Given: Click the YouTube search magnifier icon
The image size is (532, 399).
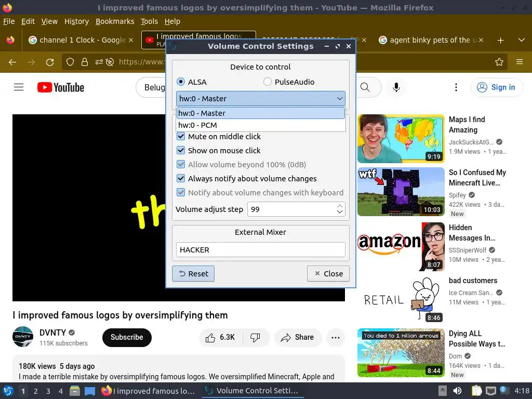Looking at the screenshot, I should tap(365, 87).
